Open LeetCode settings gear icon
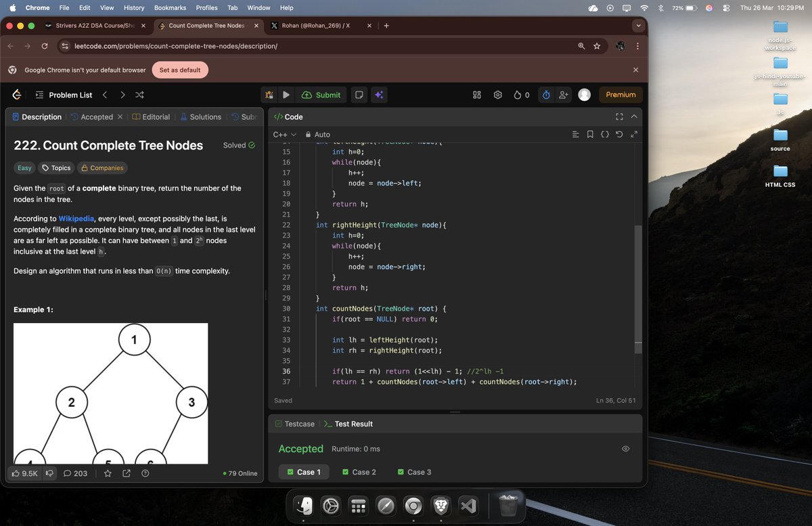Image resolution: width=812 pixels, height=526 pixels. click(x=498, y=95)
